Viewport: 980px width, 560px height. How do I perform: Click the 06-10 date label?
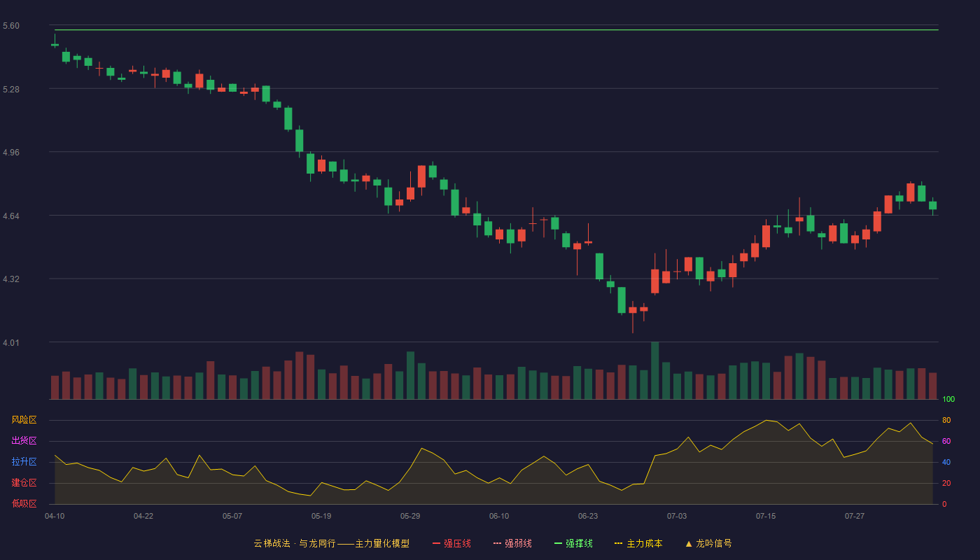pyautogui.click(x=499, y=516)
